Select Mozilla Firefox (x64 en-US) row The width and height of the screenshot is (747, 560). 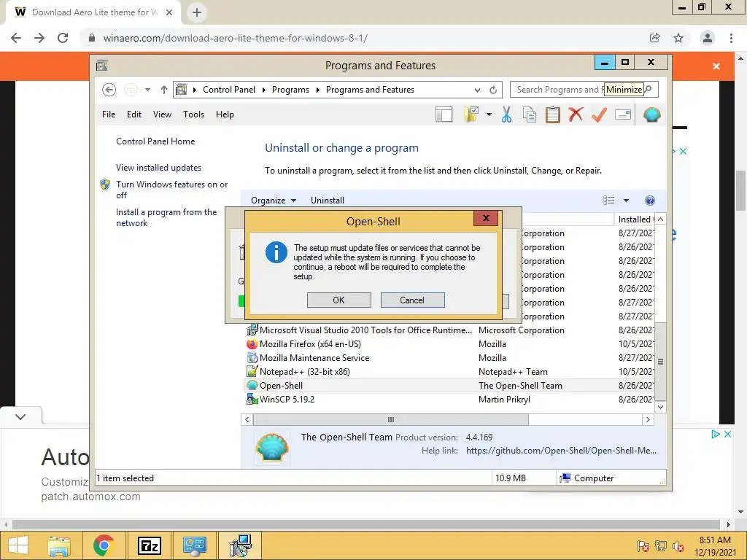[x=449, y=344]
